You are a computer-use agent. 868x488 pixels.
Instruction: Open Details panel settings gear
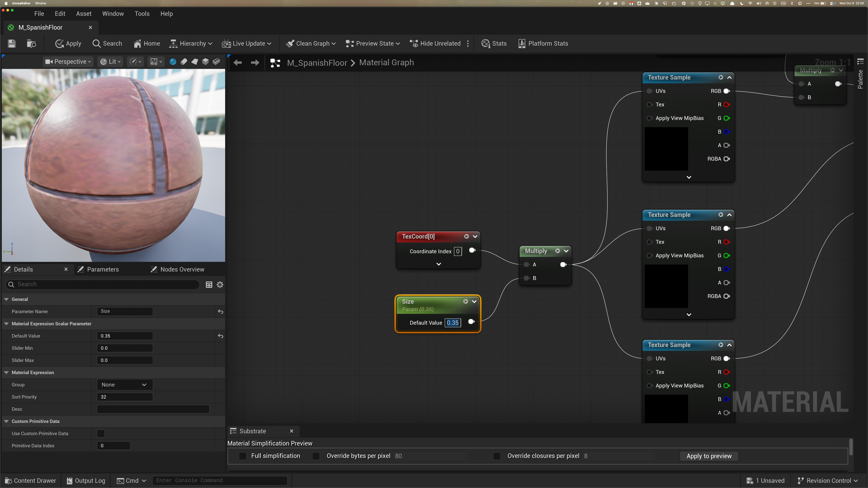tap(220, 285)
